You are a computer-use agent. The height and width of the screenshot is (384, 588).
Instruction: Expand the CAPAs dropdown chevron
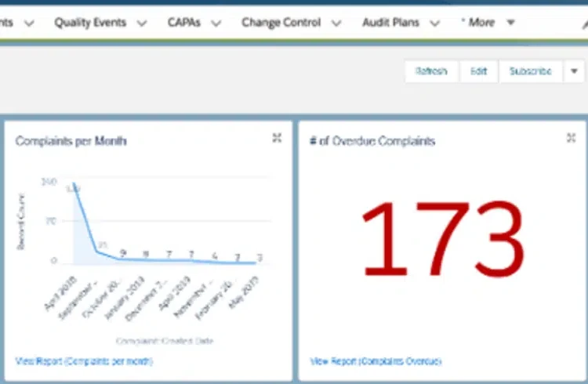(x=216, y=24)
